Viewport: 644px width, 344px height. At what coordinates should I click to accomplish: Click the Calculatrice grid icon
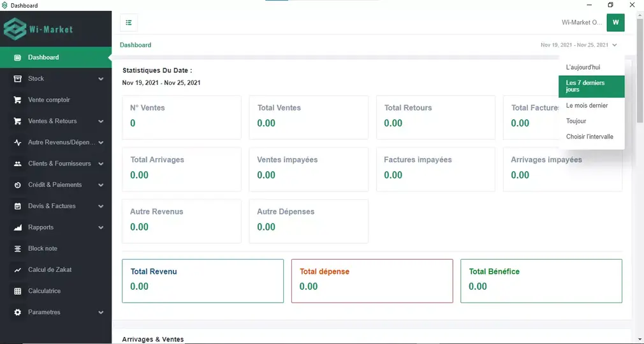(x=17, y=291)
